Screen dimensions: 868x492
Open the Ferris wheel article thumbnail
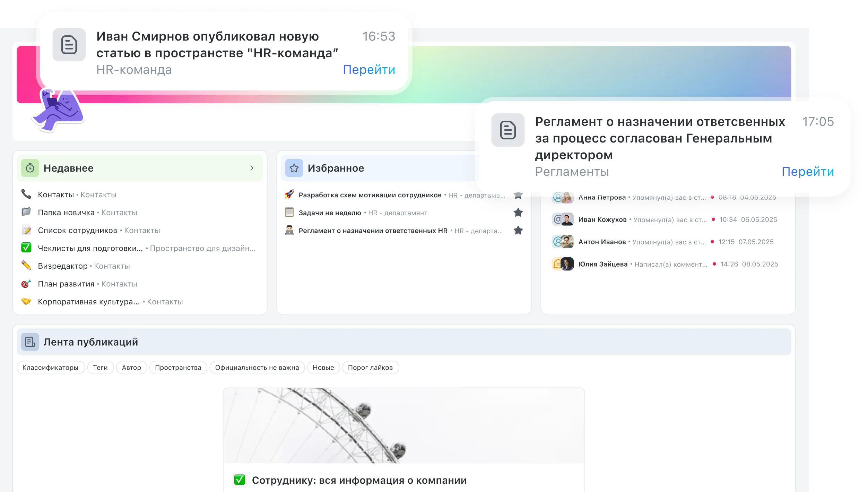coord(403,426)
